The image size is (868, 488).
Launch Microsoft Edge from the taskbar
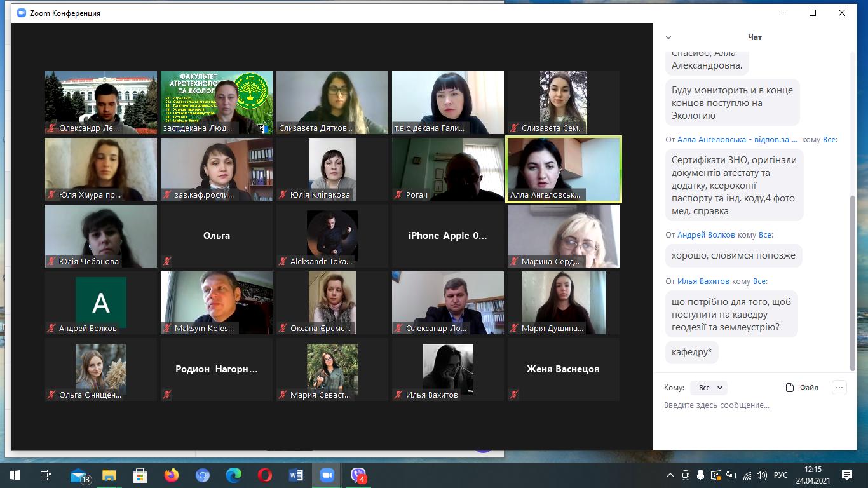coord(234,475)
